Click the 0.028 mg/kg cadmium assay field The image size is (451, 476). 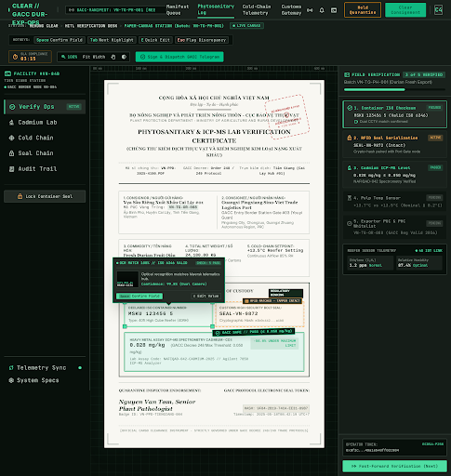pos(214,351)
